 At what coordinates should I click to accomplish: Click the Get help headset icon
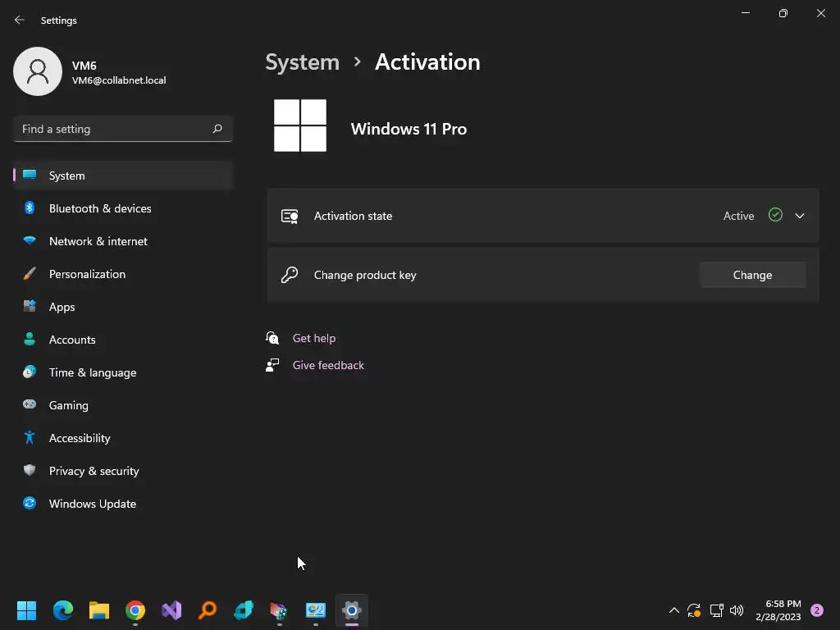click(x=272, y=338)
